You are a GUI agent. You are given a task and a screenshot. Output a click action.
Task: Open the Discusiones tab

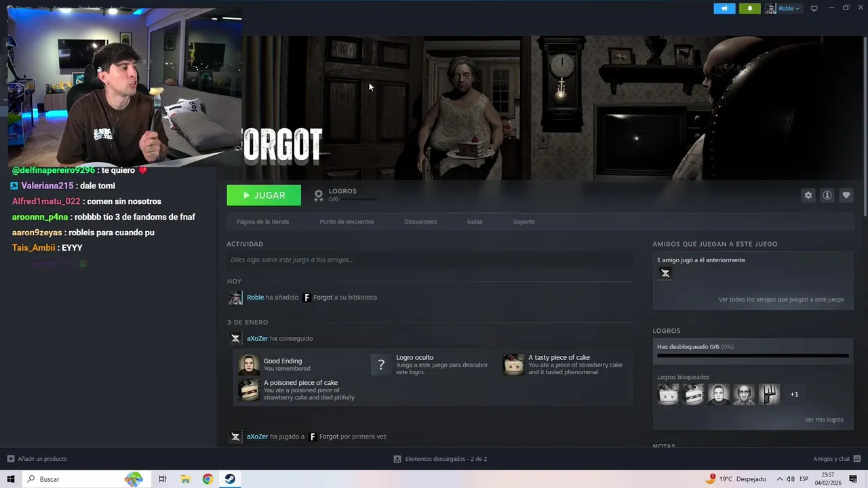[x=420, y=222]
